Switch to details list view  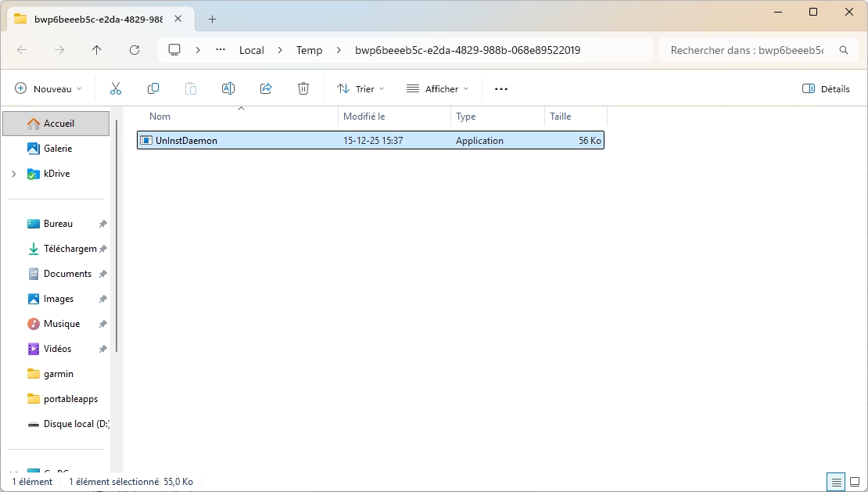coord(837,482)
